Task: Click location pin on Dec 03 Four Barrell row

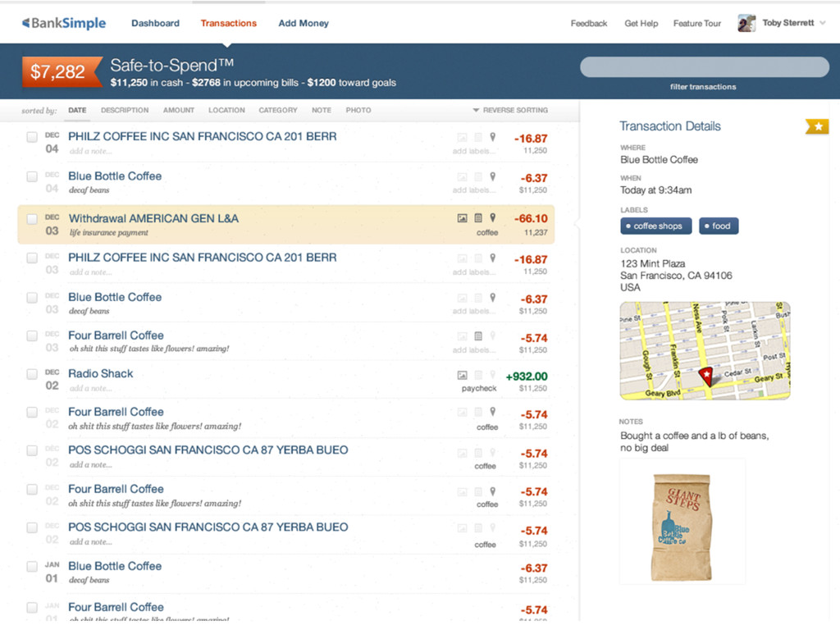Action: pos(493,336)
